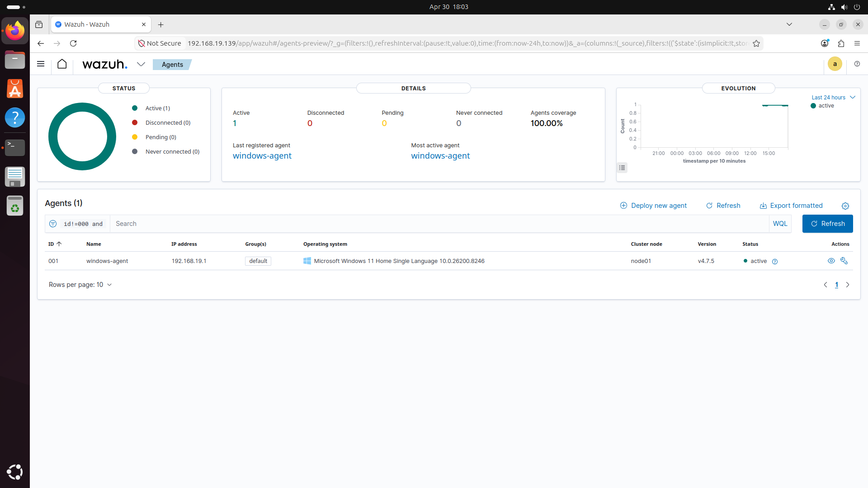This screenshot has width=868, height=488.
Task: Open the saved filter icon in search bar
Action: pos(53,224)
